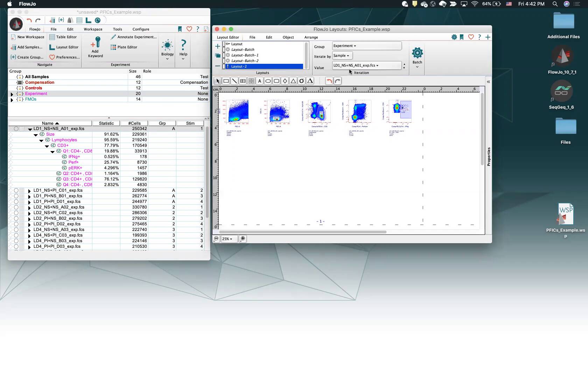Open the PFICs_Example.wsp desktop file
Screen dimensions: 588x368
click(x=565, y=214)
